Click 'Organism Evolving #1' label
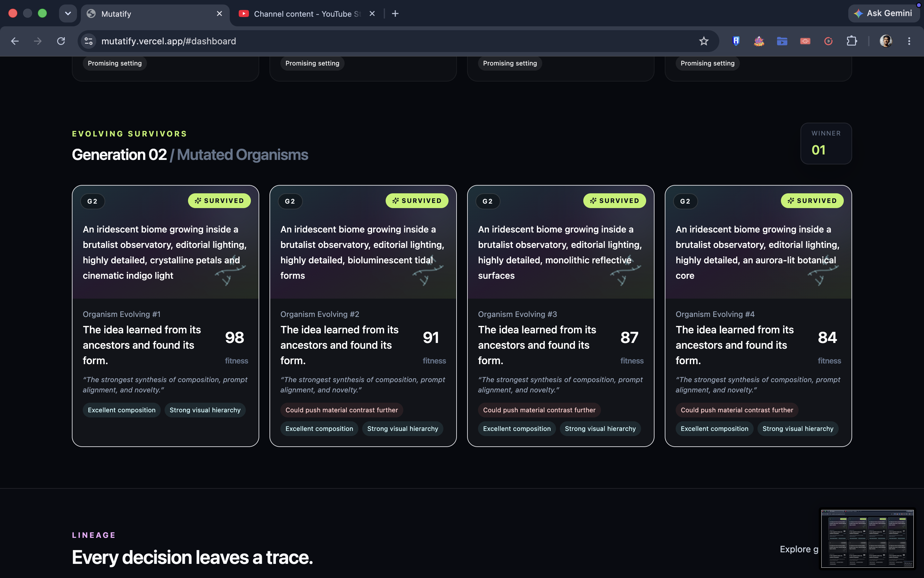 (x=121, y=314)
